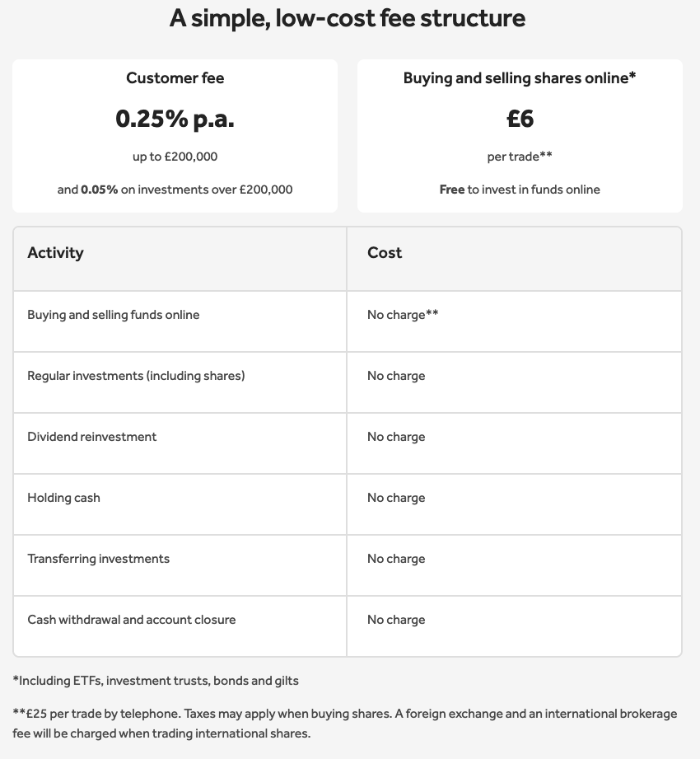Click the 'up to £200,000' text

pyautogui.click(x=175, y=157)
